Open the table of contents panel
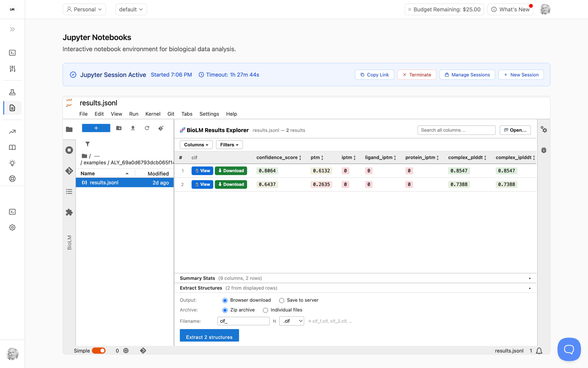Viewport: 588px width, 368px height. (69, 192)
